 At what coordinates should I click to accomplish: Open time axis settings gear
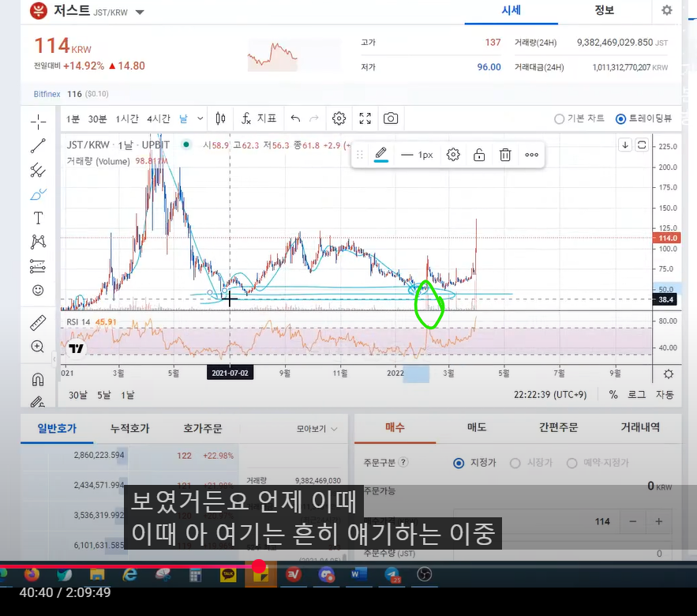(x=669, y=374)
